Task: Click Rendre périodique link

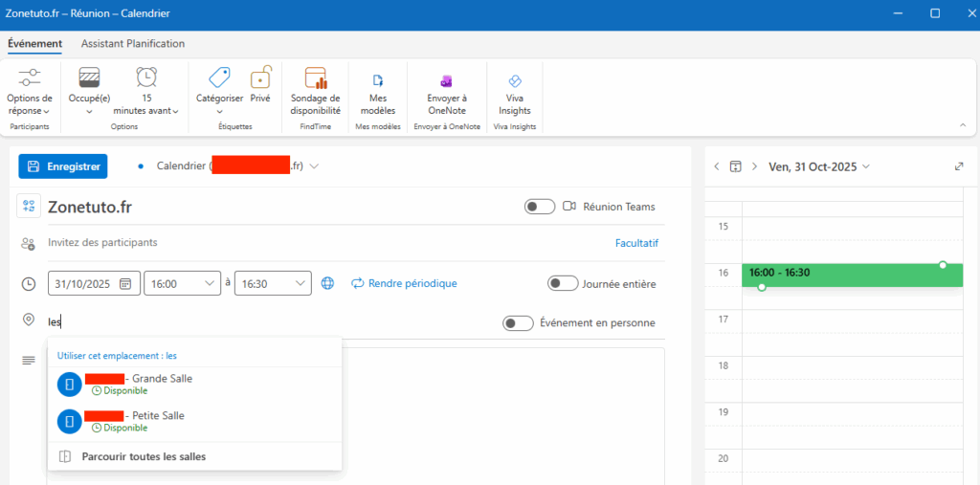Action: 403,283
